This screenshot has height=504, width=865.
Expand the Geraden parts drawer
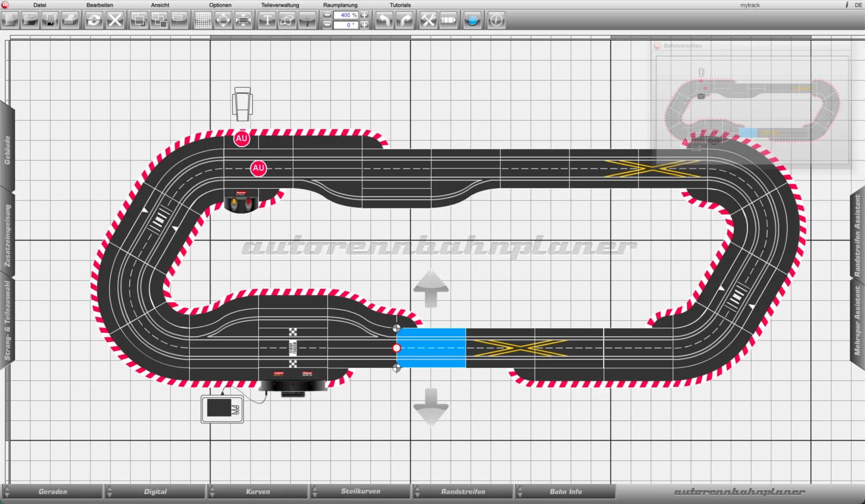53,491
